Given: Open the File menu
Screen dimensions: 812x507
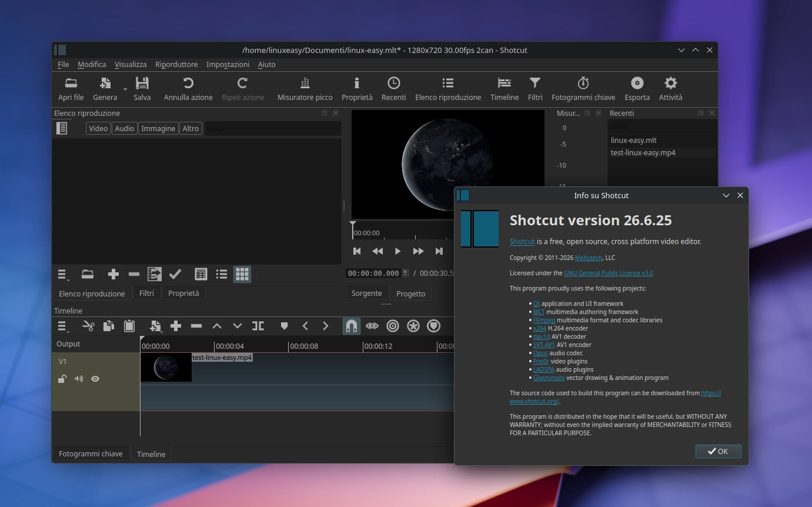Looking at the screenshot, I should click(64, 65).
